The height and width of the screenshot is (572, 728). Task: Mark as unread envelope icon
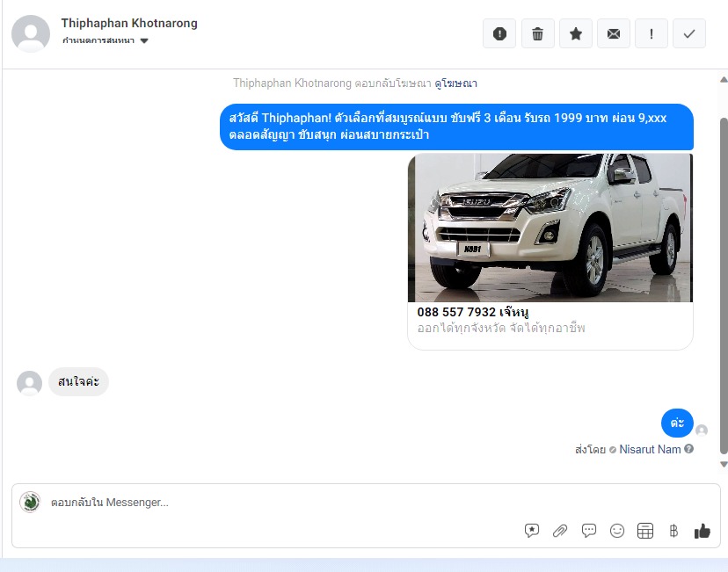coord(614,33)
